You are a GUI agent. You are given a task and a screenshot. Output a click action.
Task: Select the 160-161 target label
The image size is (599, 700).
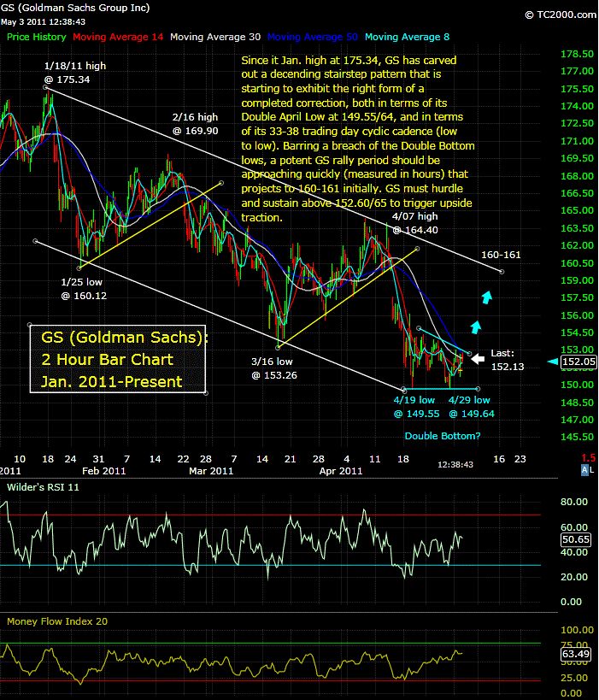501,255
